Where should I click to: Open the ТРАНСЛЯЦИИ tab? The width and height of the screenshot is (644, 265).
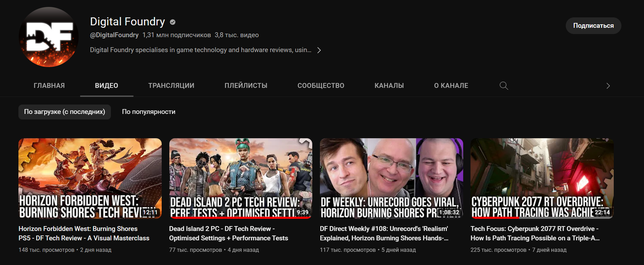171,86
